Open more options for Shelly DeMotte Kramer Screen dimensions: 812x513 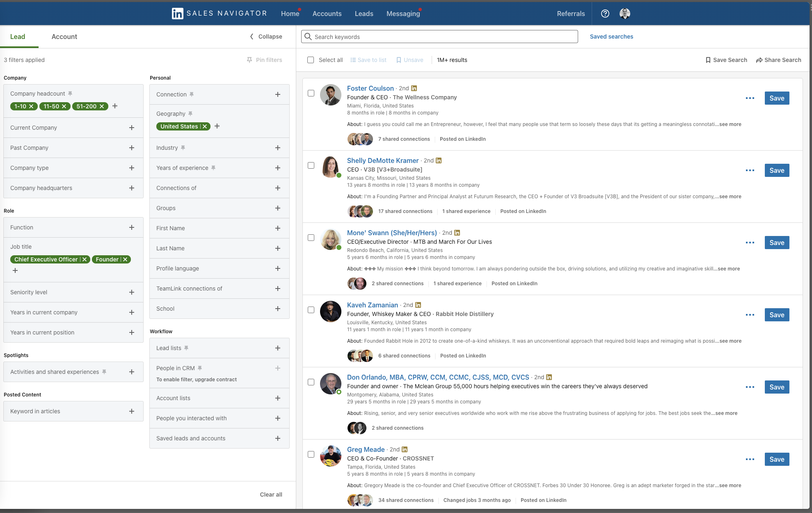pyautogui.click(x=750, y=170)
